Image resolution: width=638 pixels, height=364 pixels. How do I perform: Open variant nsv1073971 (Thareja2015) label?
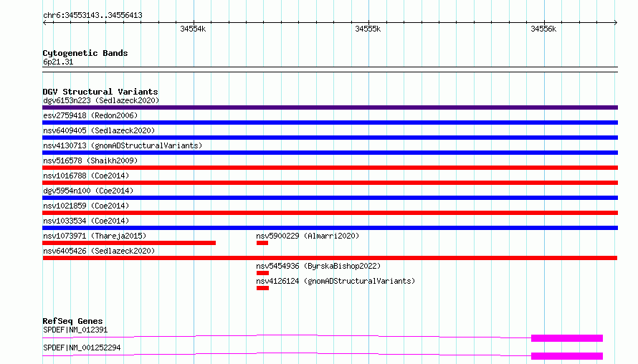coord(95,236)
